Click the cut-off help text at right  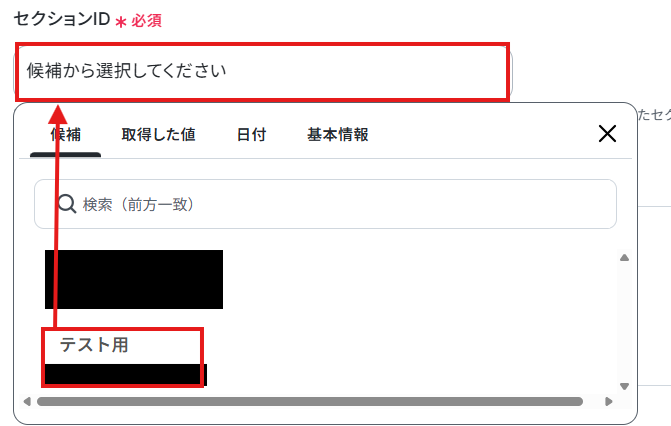click(x=654, y=115)
